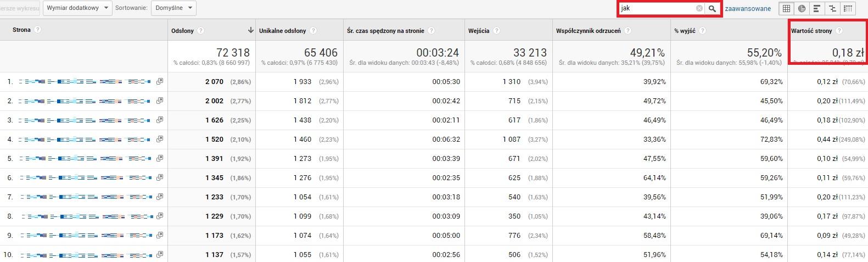868x262 pixels.
Task: Sort by the Wejścia column header
Action: pyautogui.click(x=479, y=31)
